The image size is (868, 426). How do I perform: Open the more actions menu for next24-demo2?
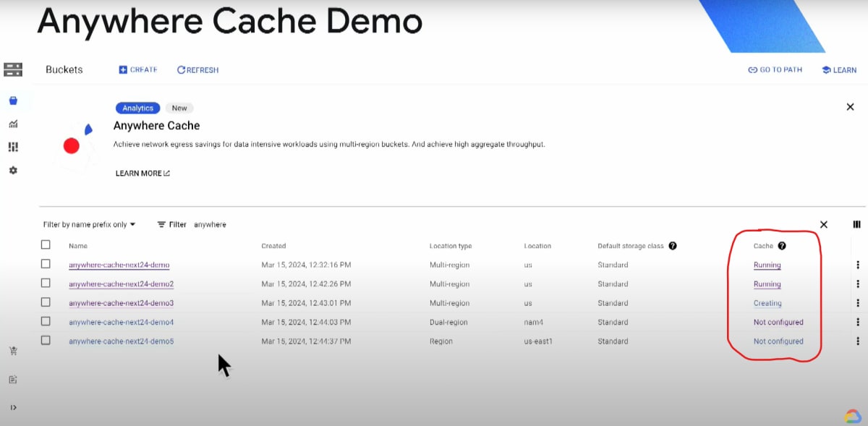pyautogui.click(x=857, y=284)
